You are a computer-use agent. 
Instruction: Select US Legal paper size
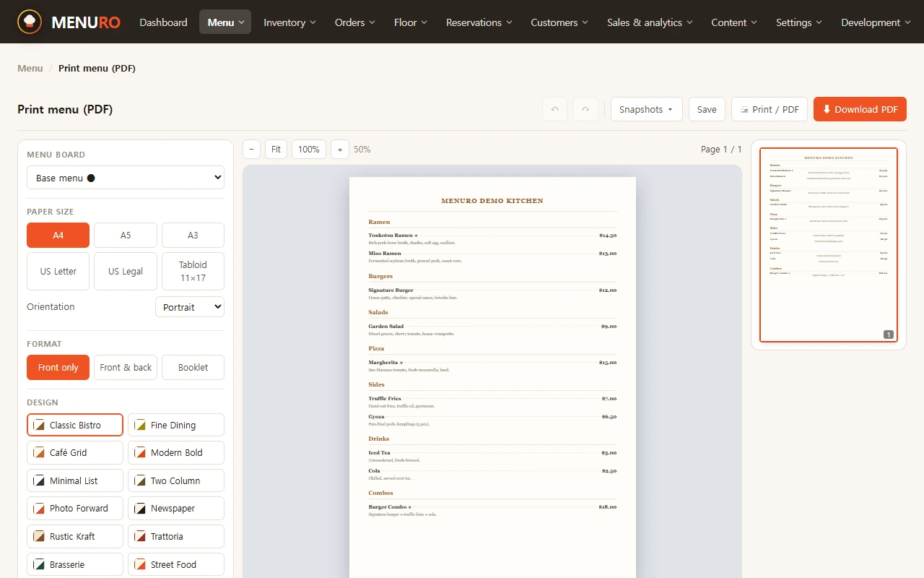(126, 272)
